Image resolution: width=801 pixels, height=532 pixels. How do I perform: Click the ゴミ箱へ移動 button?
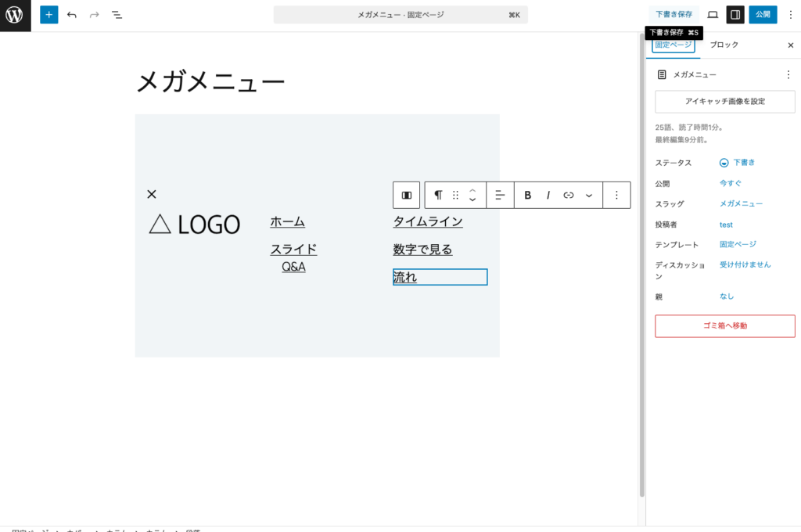tap(724, 326)
